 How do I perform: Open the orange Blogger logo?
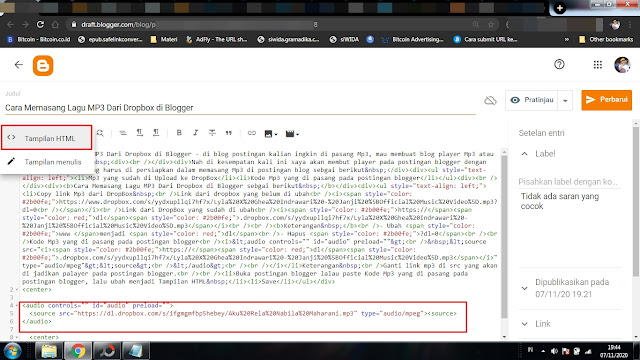point(43,65)
